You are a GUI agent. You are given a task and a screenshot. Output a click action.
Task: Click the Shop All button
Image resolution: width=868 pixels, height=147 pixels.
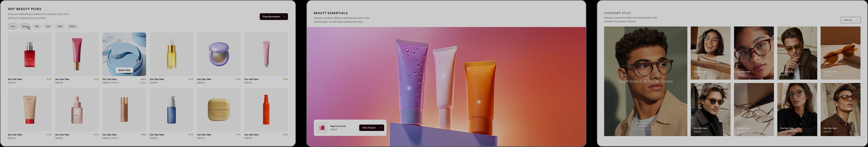(x=850, y=20)
